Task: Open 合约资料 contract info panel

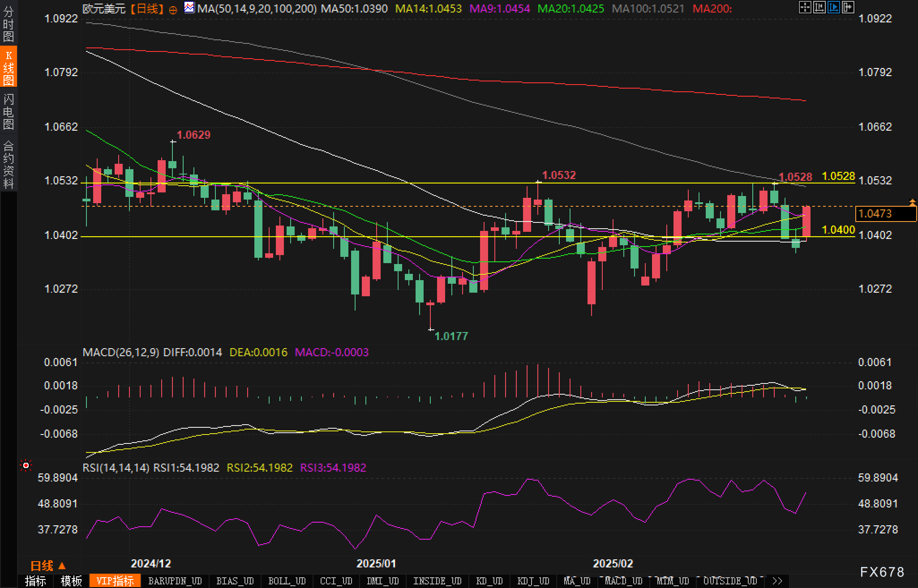Action: click(8, 164)
